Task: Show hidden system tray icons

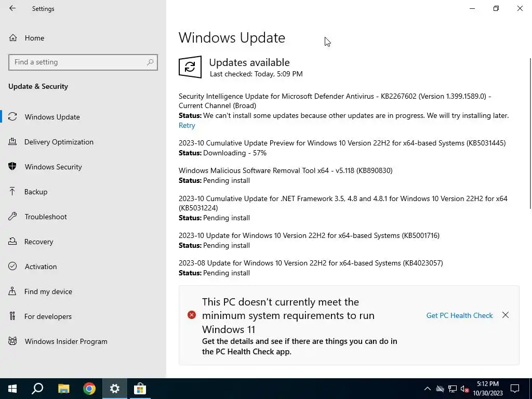Action: click(428, 389)
